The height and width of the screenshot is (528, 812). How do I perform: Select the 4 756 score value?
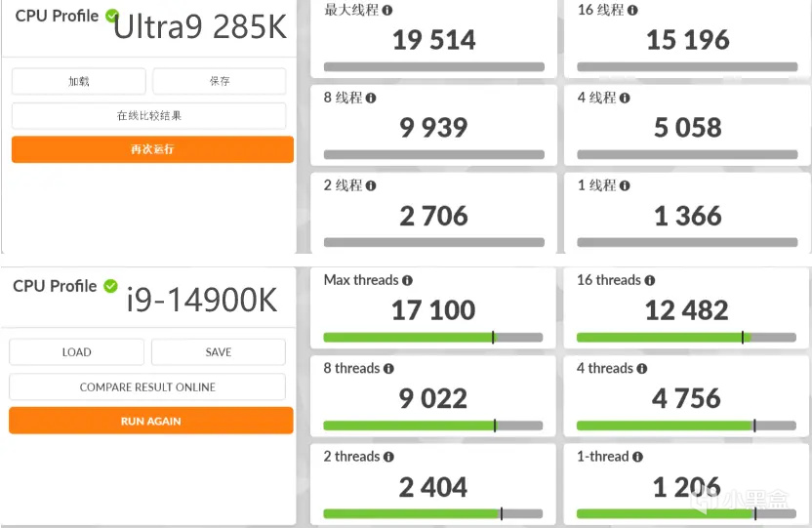pos(686,398)
